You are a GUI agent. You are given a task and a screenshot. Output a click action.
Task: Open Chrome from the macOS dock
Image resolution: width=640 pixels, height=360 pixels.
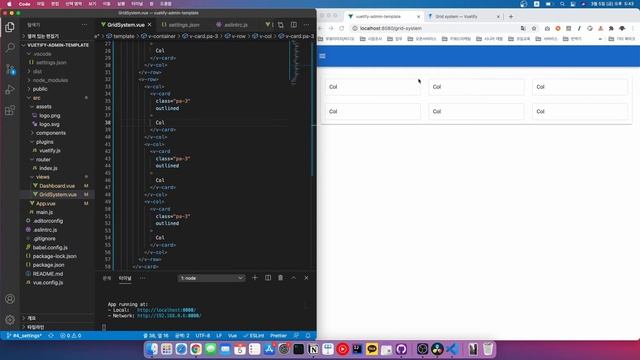point(196,349)
